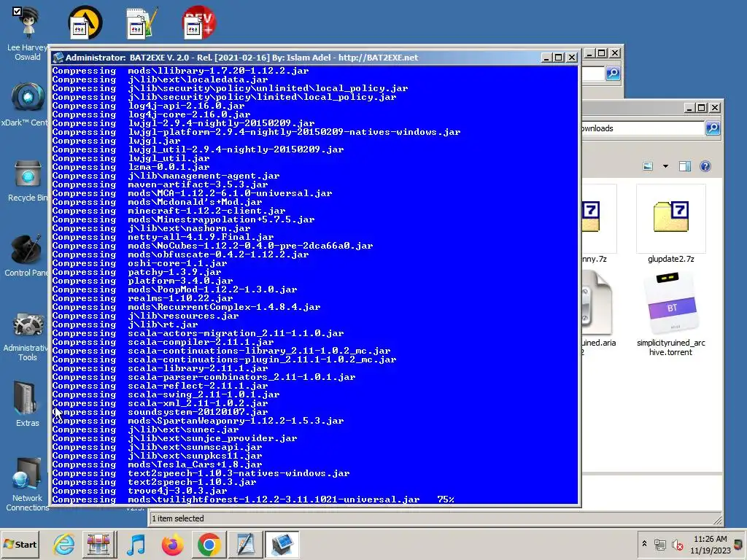Open the xDark Center desktop icon
Image resolution: width=747 pixels, height=560 pixels.
pyautogui.click(x=27, y=105)
